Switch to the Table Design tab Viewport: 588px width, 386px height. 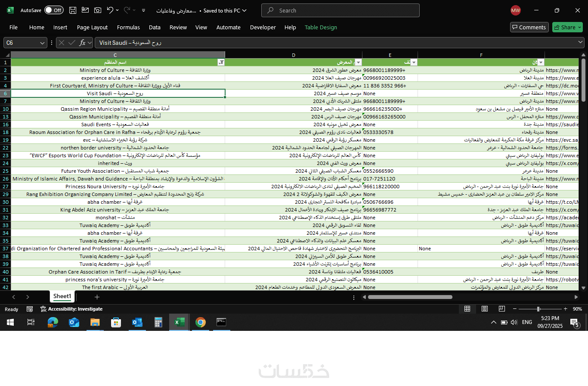[x=321, y=27]
